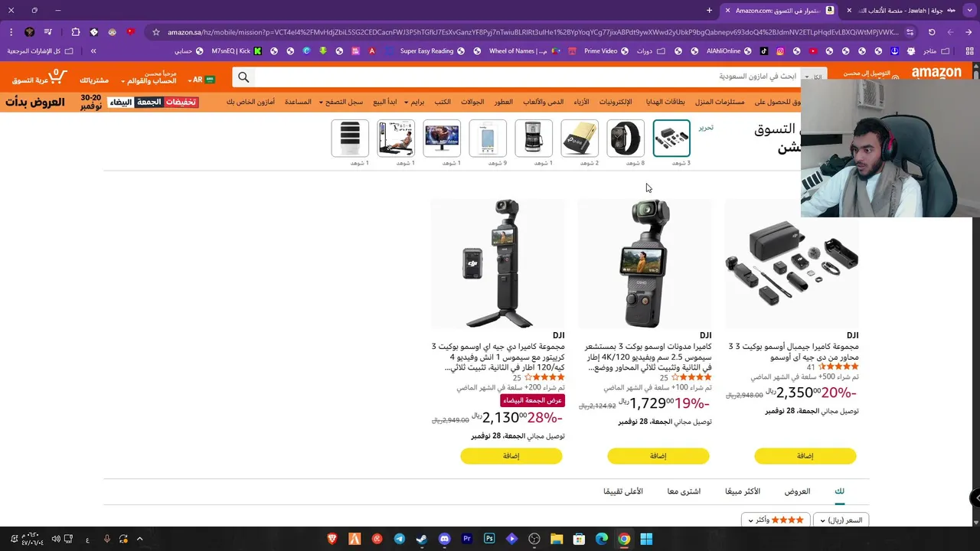The image size is (980, 551).
Task: Open Telegram from the taskbar
Action: coord(399,539)
